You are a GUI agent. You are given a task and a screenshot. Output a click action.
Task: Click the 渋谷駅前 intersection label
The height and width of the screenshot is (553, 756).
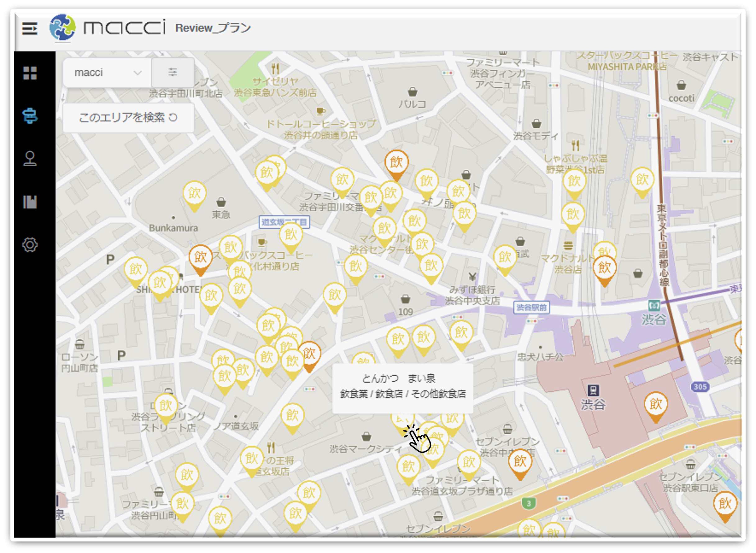click(531, 307)
